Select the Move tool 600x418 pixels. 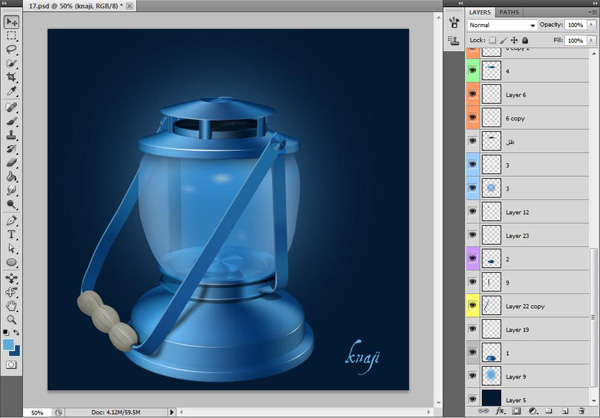pyautogui.click(x=11, y=20)
